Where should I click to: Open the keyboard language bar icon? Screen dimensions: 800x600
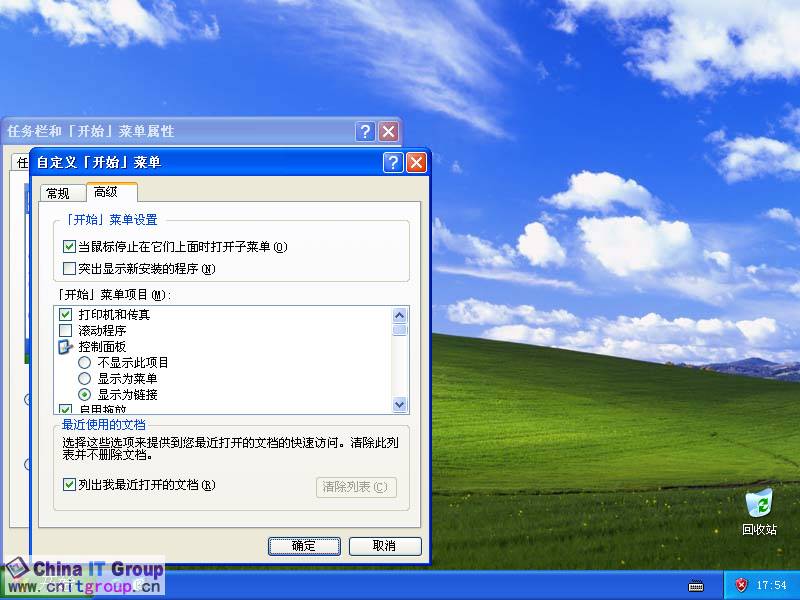[695, 586]
